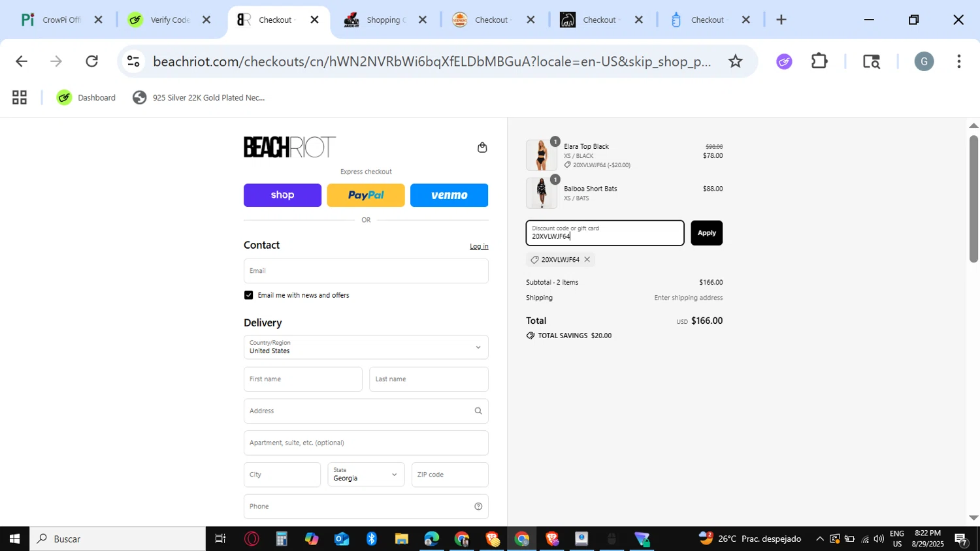The width and height of the screenshot is (980, 551).
Task: Open the bookmarks apps grid icon
Action: (x=20, y=98)
